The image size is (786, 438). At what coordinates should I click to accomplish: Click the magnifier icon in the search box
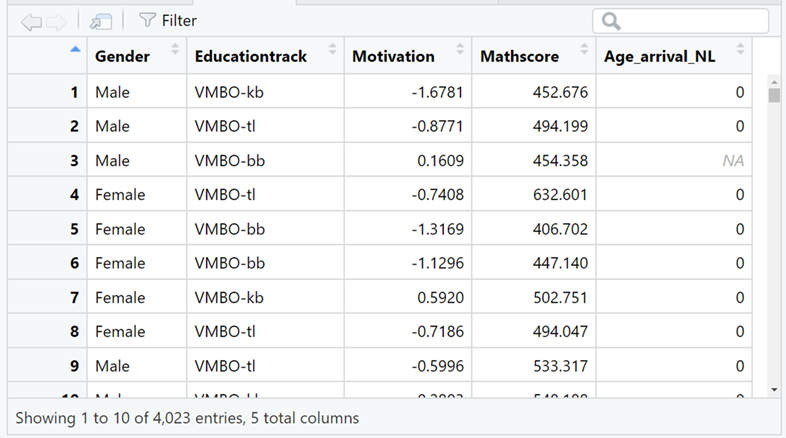(611, 21)
